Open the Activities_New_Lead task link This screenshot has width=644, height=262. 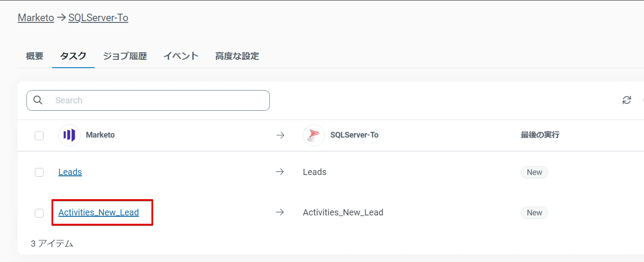point(99,212)
